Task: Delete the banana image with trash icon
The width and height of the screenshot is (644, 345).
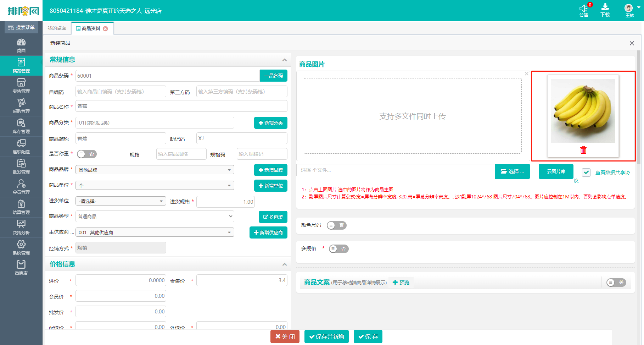Action: click(583, 150)
